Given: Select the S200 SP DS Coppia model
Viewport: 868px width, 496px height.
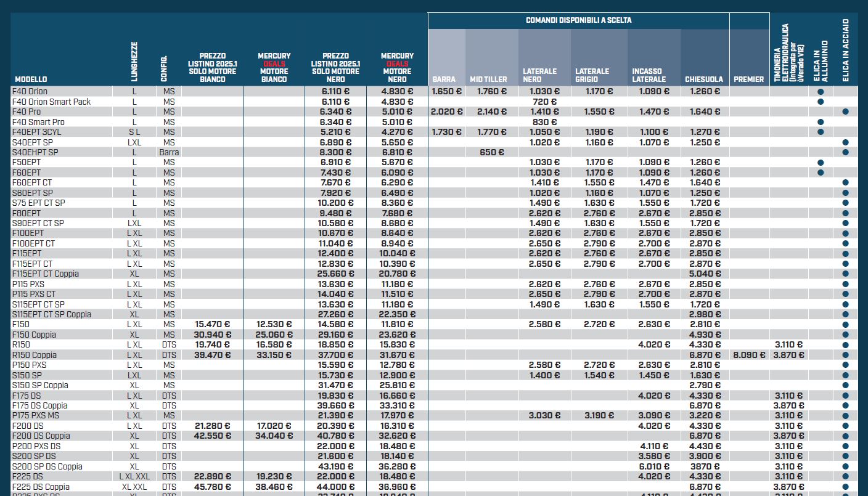Looking at the screenshot, I should point(47,466).
